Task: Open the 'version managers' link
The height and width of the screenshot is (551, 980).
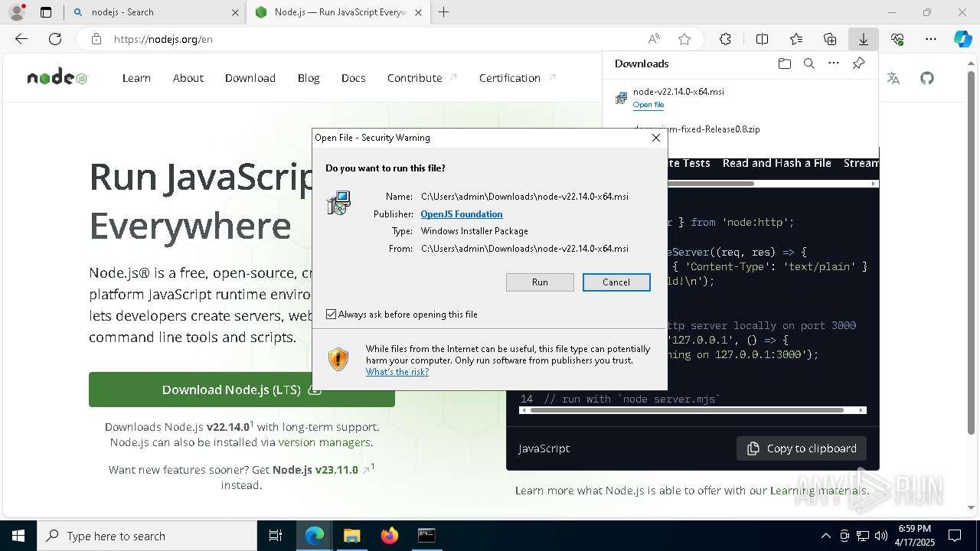Action: (325, 442)
